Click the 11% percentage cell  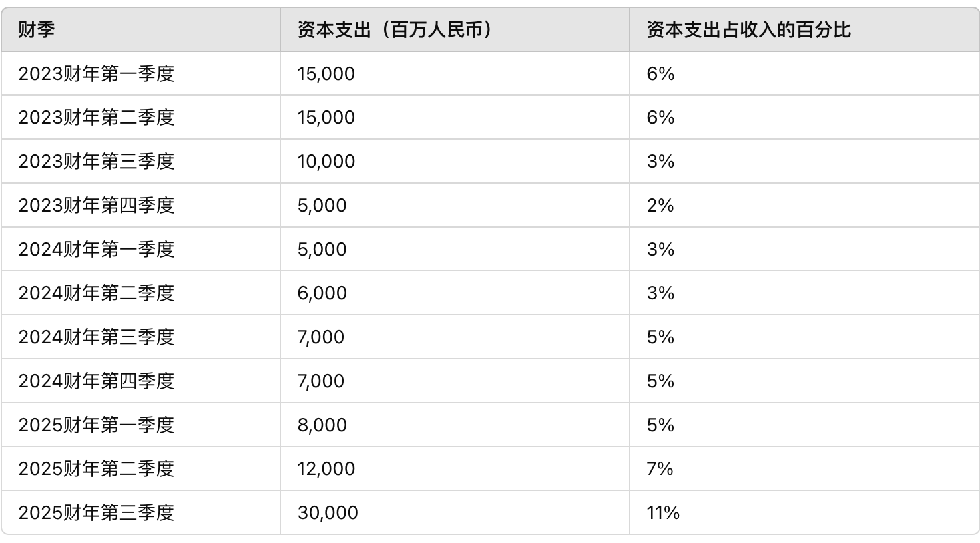(x=663, y=512)
